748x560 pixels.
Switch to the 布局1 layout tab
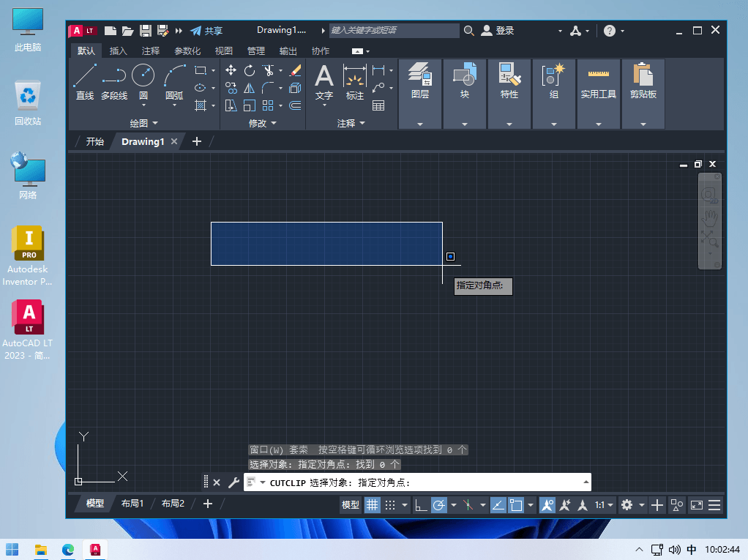[x=132, y=504]
